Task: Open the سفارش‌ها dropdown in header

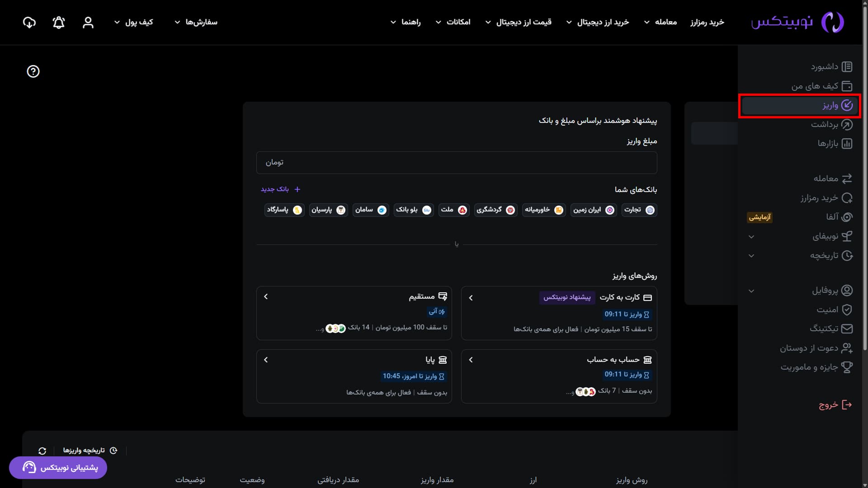Action: (x=196, y=22)
